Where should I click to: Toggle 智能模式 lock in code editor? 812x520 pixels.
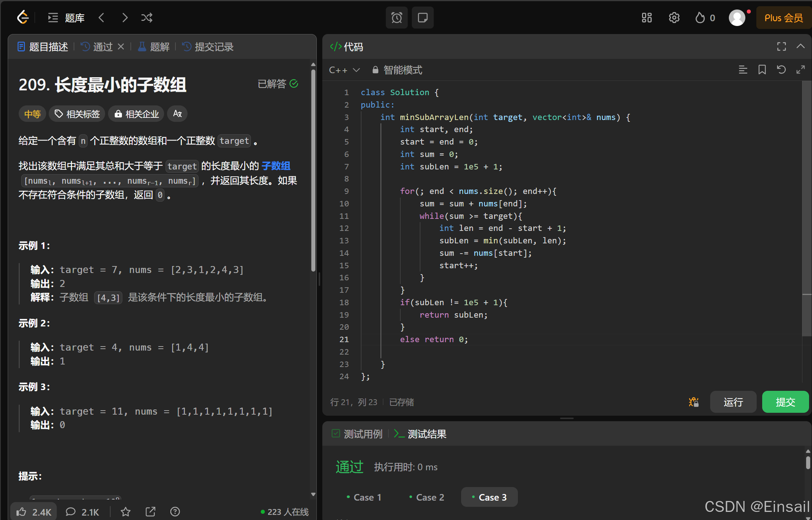(375, 70)
